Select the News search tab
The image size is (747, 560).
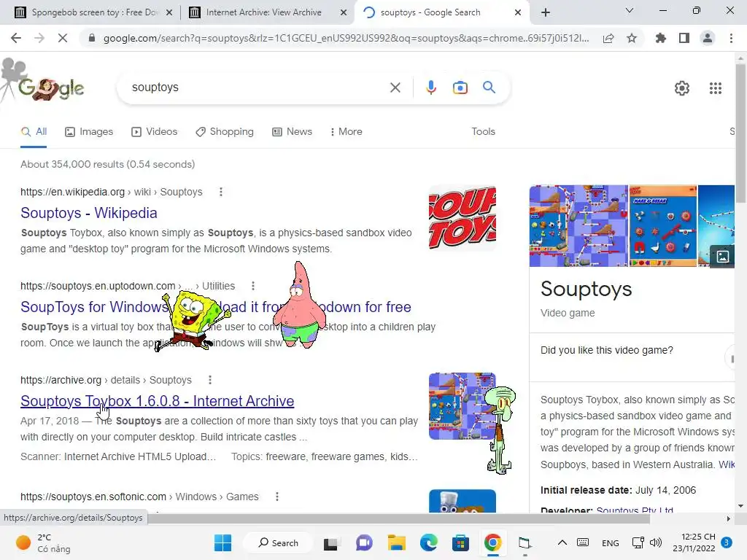(x=292, y=131)
